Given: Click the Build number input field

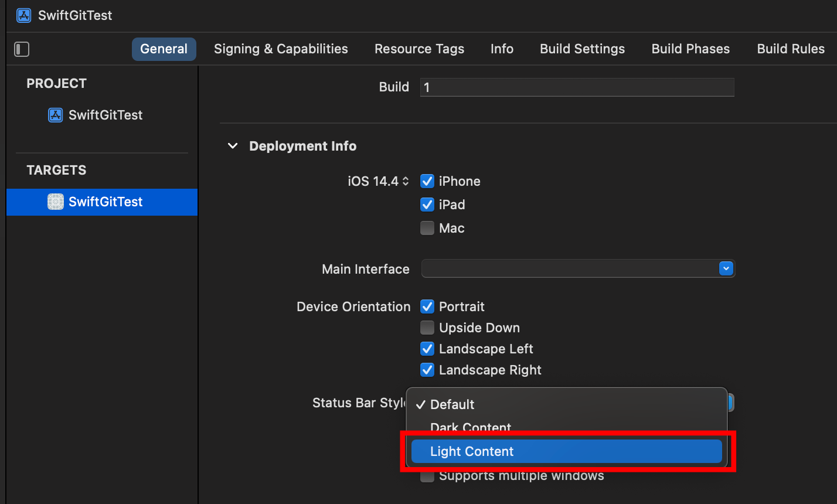Looking at the screenshot, I should click(577, 87).
